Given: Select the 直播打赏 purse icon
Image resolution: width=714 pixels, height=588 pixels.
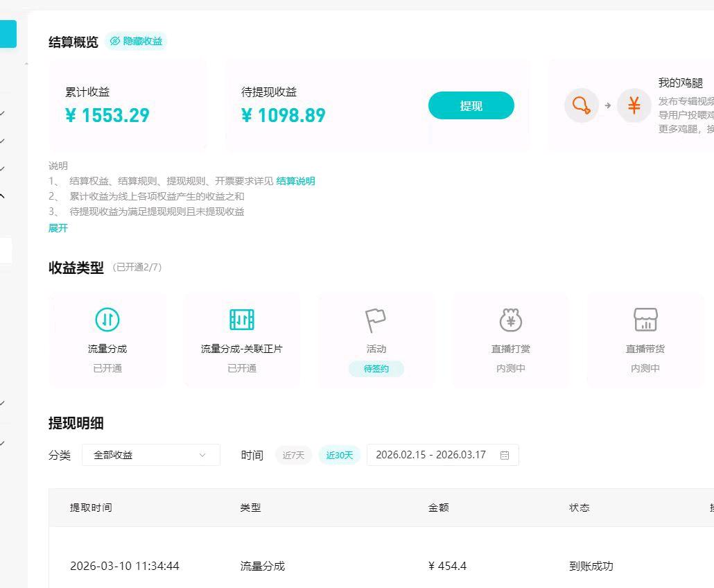Looking at the screenshot, I should tap(510, 320).
